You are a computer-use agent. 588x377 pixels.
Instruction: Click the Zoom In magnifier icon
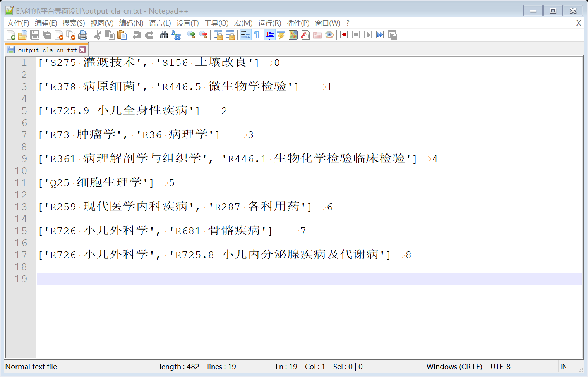(x=191, y=35)
